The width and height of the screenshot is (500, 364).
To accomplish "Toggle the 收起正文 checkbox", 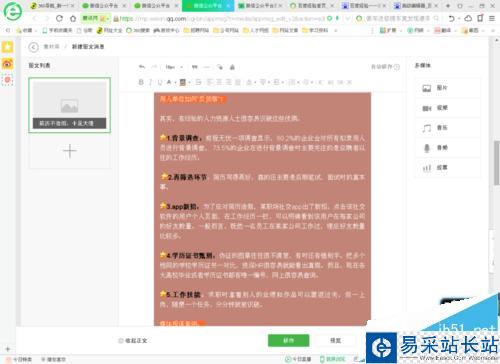I will (x=121, y=341).
